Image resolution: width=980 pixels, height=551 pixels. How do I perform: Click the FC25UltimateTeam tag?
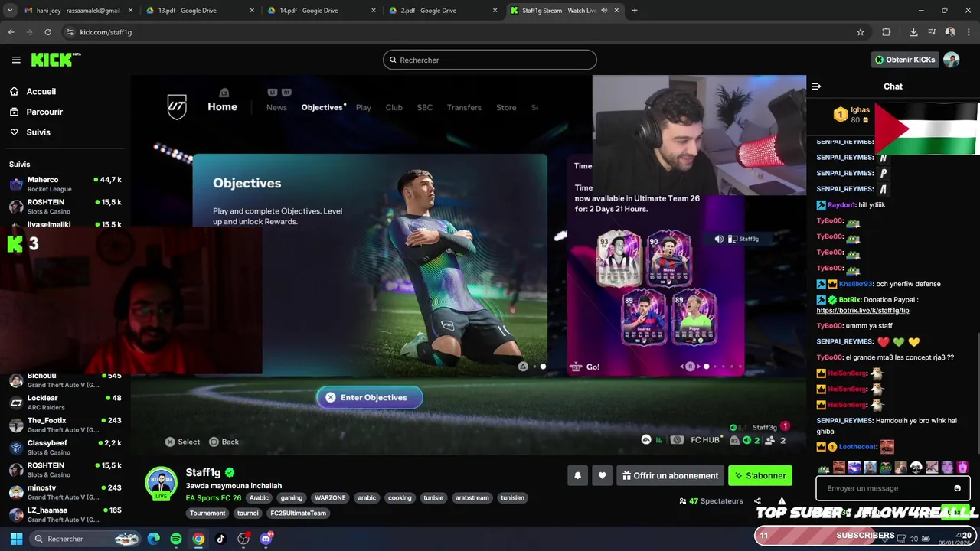[x=298, y=514]
